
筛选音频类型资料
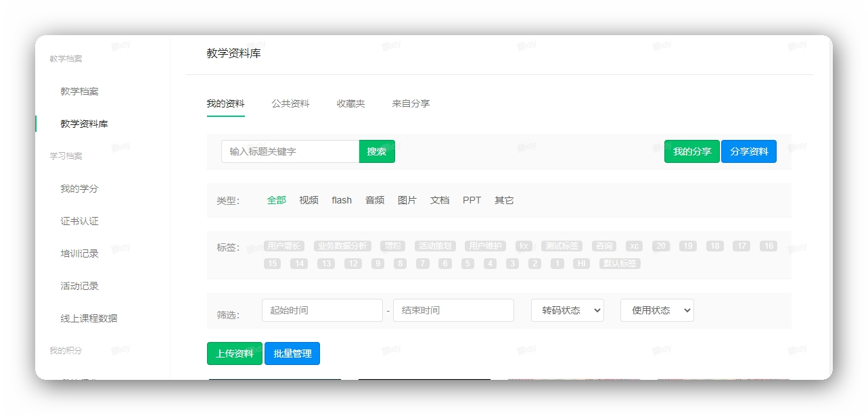coord(375,200)
